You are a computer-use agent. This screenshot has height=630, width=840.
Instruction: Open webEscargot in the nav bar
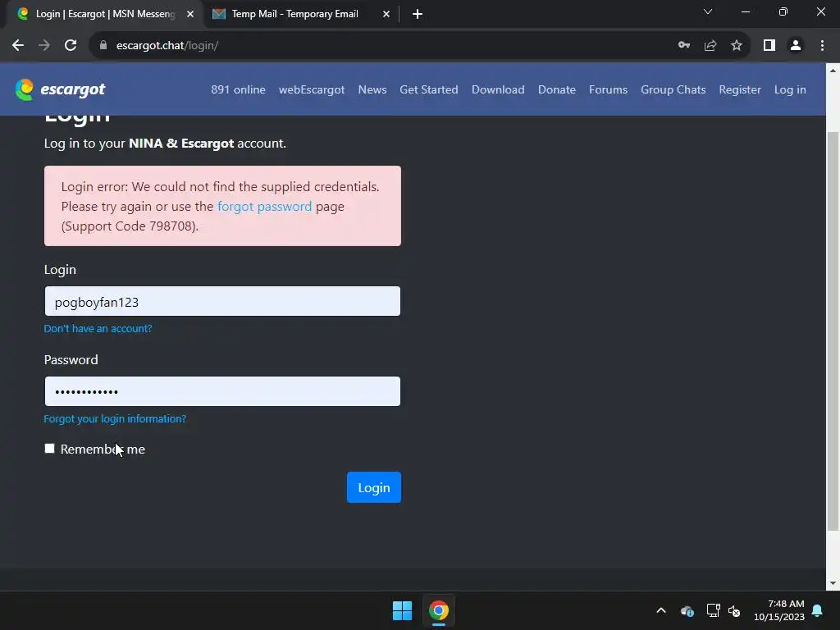coord(312,89)
